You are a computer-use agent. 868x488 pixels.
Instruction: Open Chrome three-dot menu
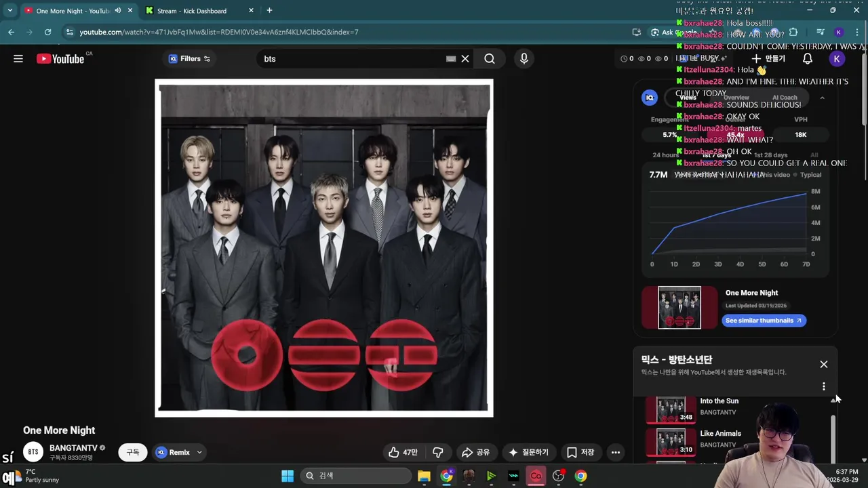click(857, 32)
